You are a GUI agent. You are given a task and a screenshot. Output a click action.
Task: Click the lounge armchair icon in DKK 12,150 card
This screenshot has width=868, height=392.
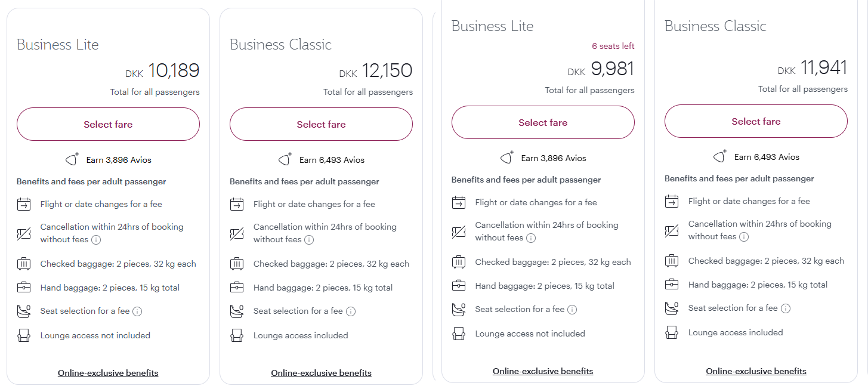coord(237,335)
